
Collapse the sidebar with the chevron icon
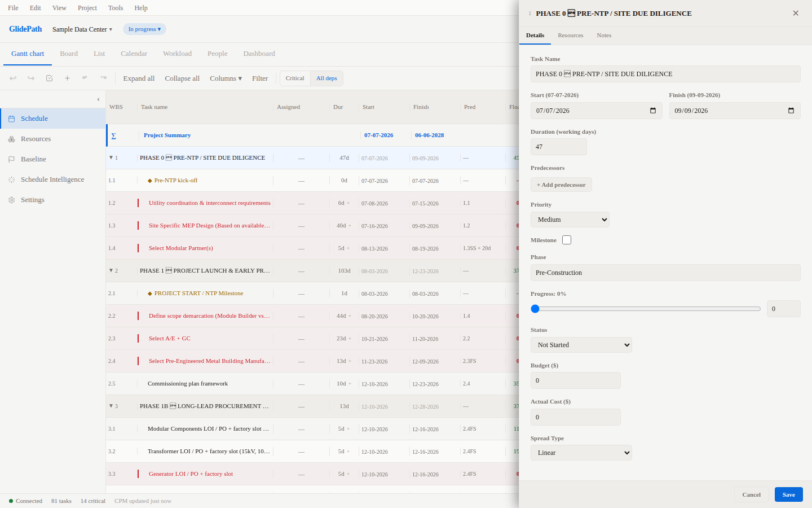[98, 99]
